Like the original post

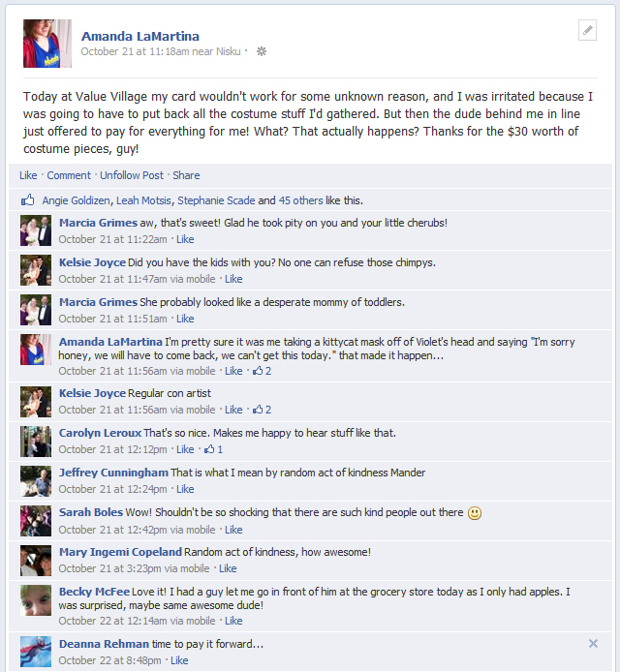coord(28,175)
